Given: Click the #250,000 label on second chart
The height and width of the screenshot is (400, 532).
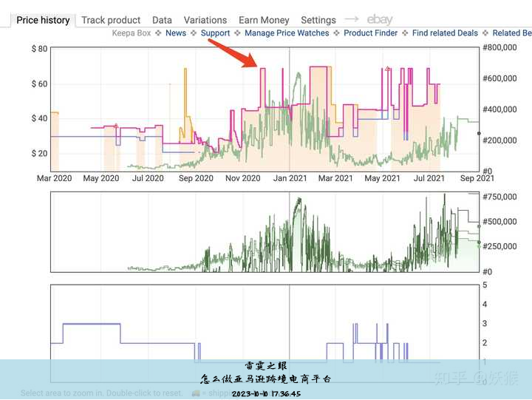Looking at the screenshot, I should 499,246.
